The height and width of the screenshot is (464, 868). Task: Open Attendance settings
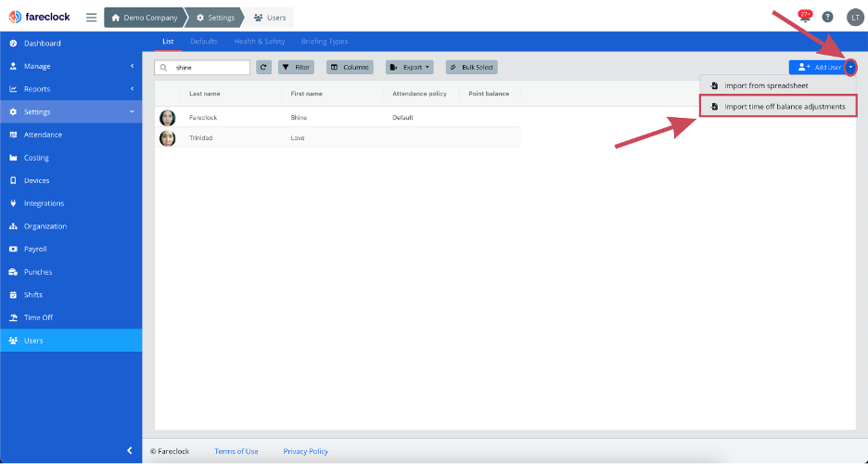pyautogui.click(x=70, y=135)
